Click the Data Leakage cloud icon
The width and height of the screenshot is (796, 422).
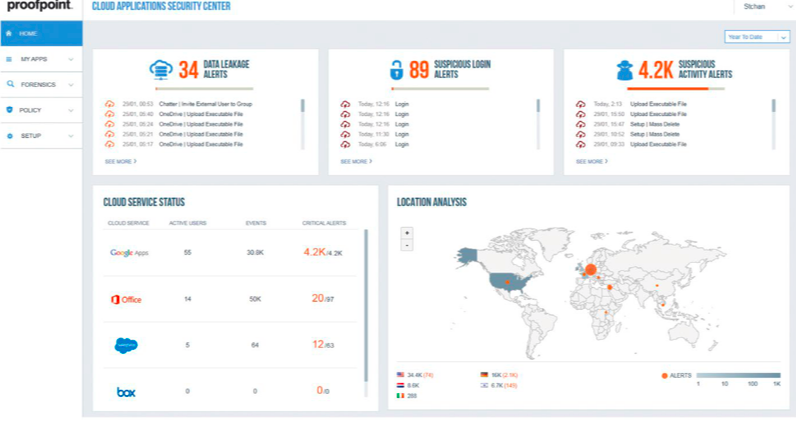pos(160,71)
